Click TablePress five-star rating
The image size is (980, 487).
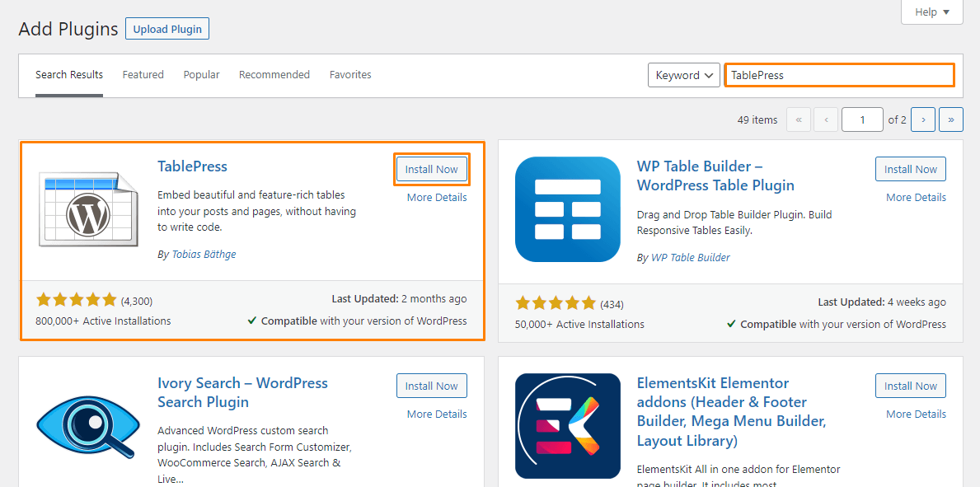coord(77,300)
